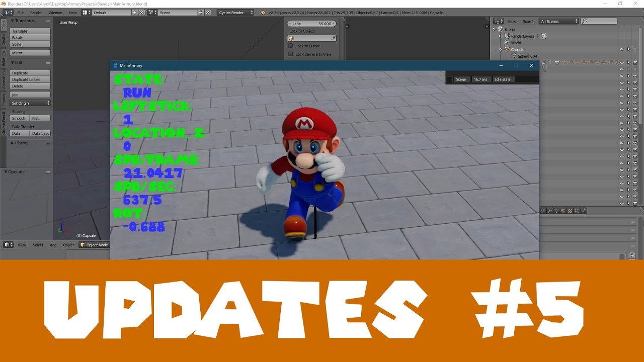Adjust the Lens value field
Screen dimensions: 644x362
click(311, 24)
